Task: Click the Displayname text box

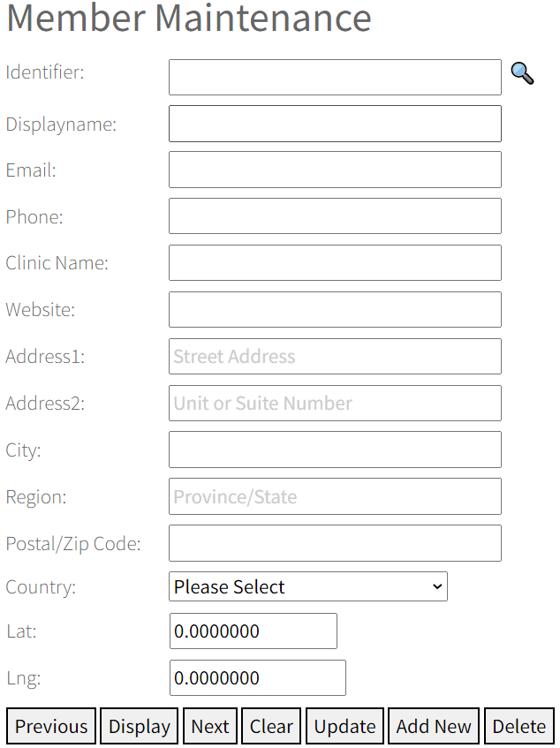Action: pos(335,124)
